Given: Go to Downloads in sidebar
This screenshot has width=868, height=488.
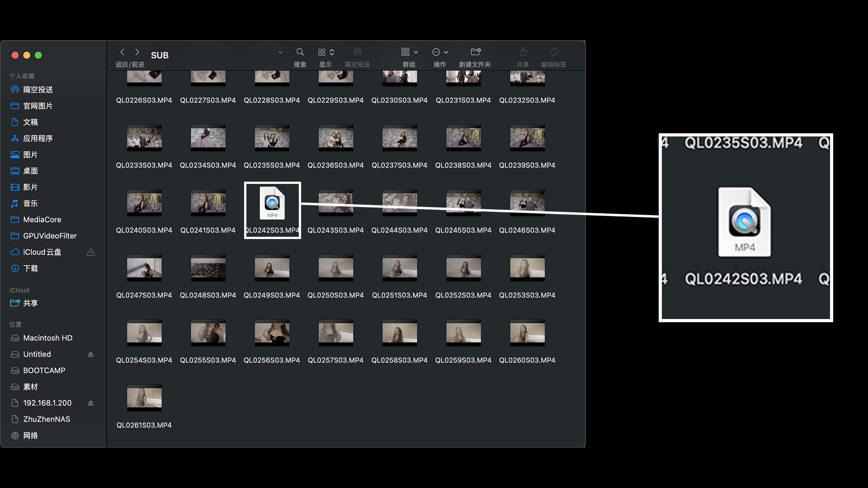Looking at the screenshot, I should 30,268.
